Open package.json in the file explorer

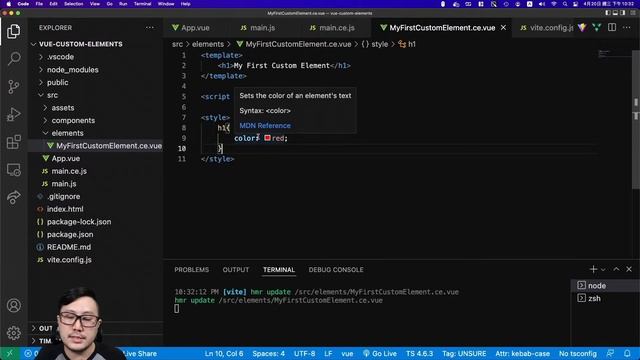pyautogui.click(x=70, y=234)
